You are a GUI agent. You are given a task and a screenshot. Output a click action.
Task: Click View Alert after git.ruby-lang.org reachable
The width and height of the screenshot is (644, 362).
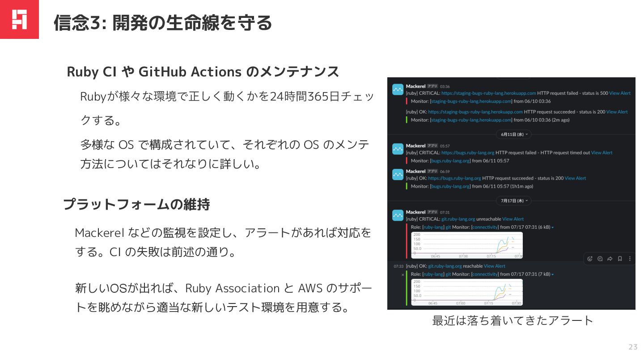click(x=495, y=266)
